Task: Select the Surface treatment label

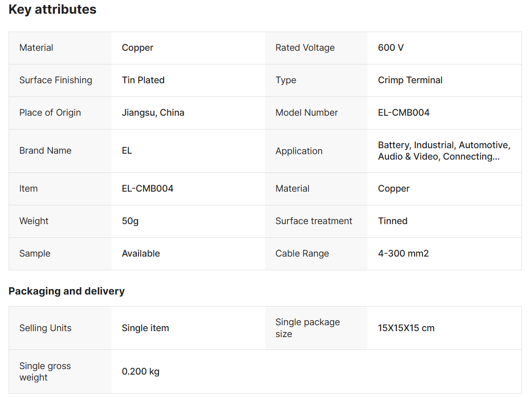Action: 314,221
